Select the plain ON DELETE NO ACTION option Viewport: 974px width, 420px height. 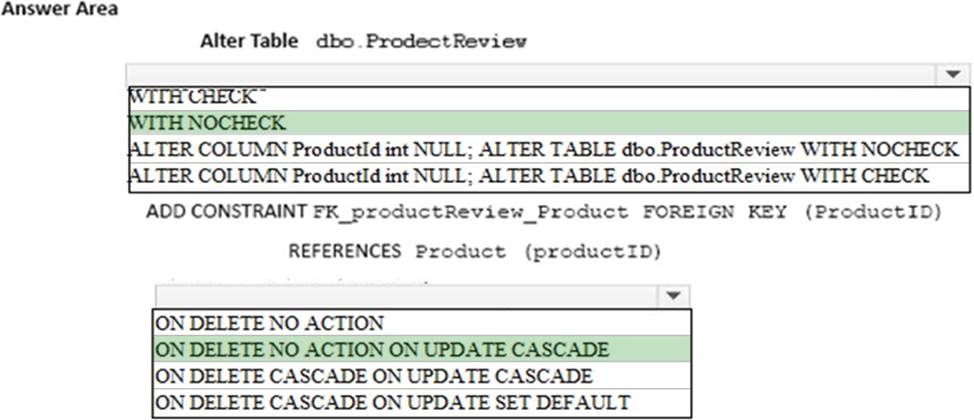[422, 323]
